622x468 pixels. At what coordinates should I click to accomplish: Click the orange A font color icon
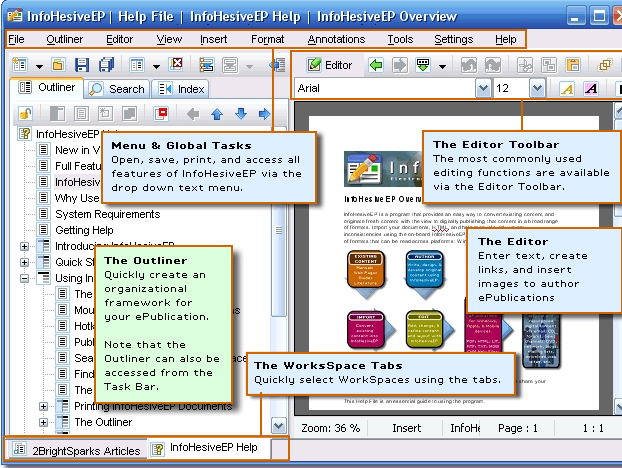[567, 89]
